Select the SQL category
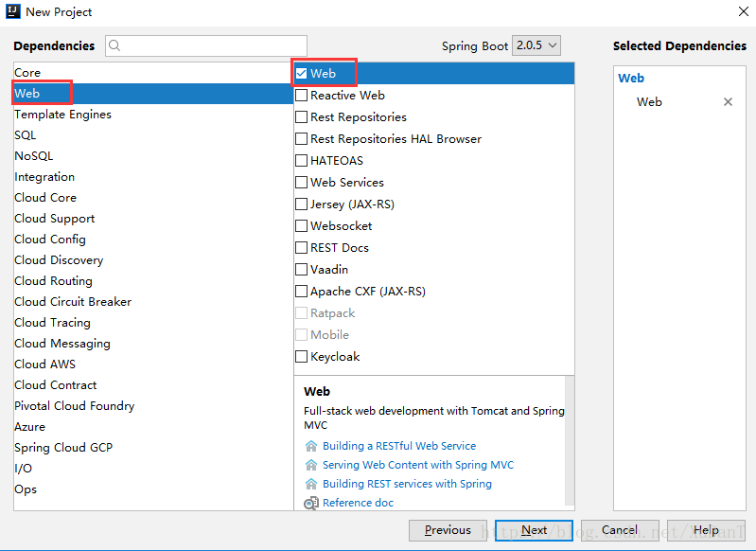The width and height of the screenshot is (756, 551). (153, 135)
